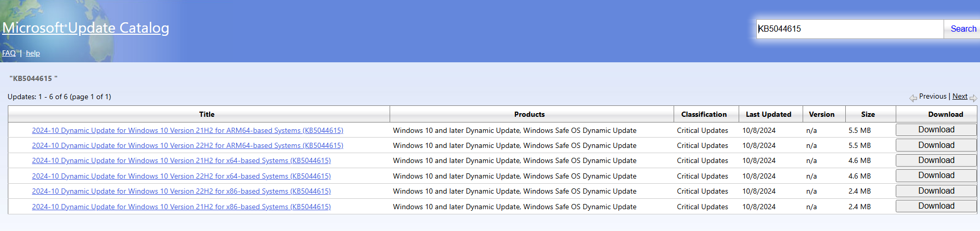Click the Download column header
Image resolution: width=980 pixels, height=231 pixels.
pyautogui.click(x=946, y=114)
